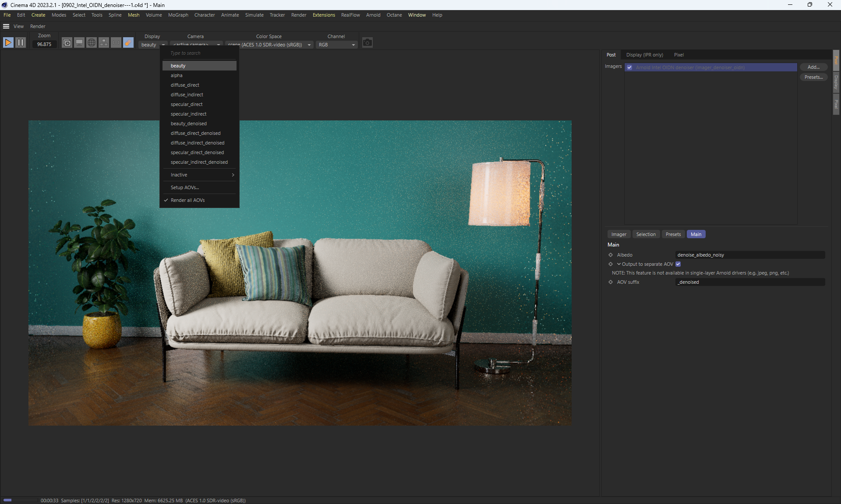Click the AOV suffix input field
The width and height of the screenshot is (841, 504).
pos(749,282)
